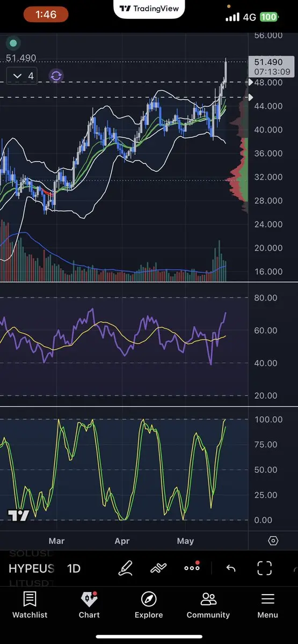
Task: Tap the May date axis label
Action: click(x=185, y=540)
